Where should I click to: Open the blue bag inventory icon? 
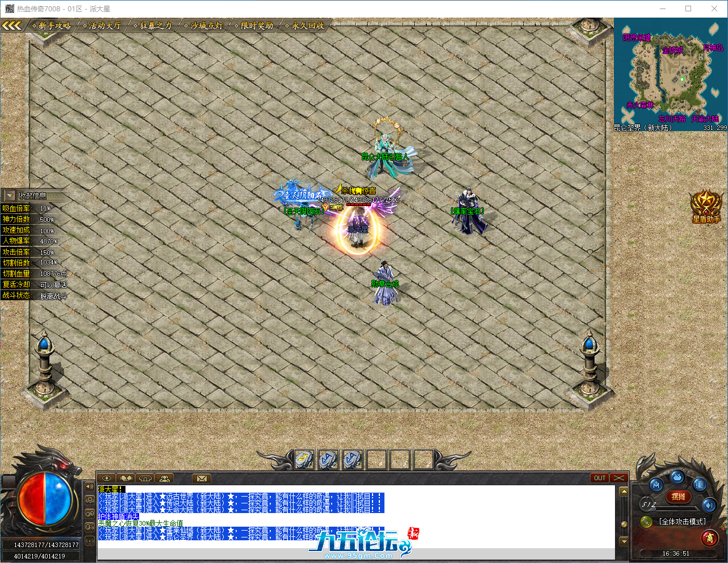(677, 477)
